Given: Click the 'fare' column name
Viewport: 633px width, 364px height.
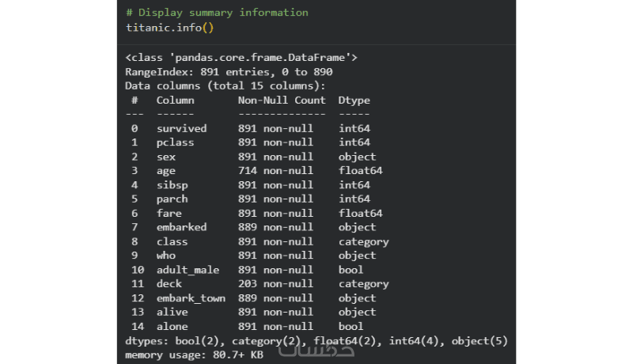Looking at the screenshot, I should point(169,213).
